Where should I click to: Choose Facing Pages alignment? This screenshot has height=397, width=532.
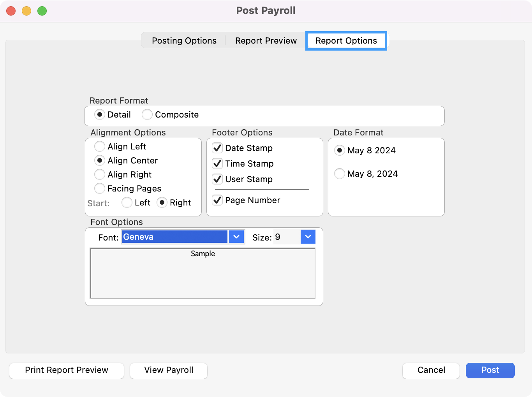[100, 188]
